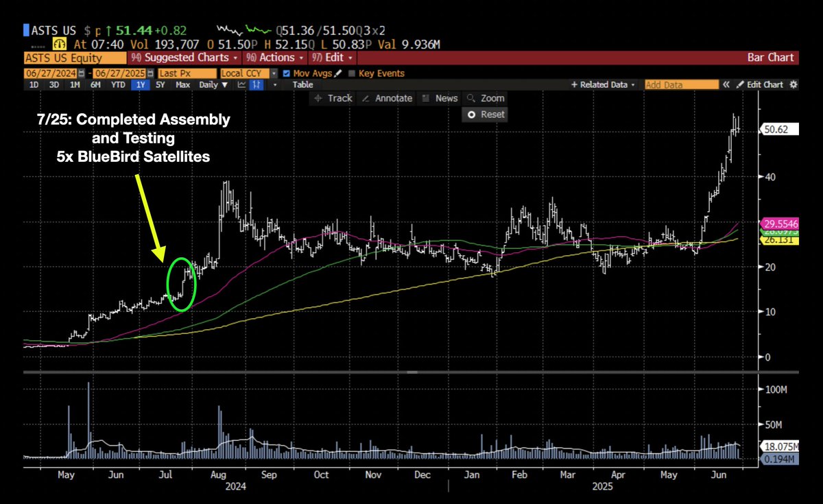Viewport: 823px width, 504px height.
Task: Toggle the Mov Avgs checkbox
Action: pyautogui.click(x=287, y=73)
